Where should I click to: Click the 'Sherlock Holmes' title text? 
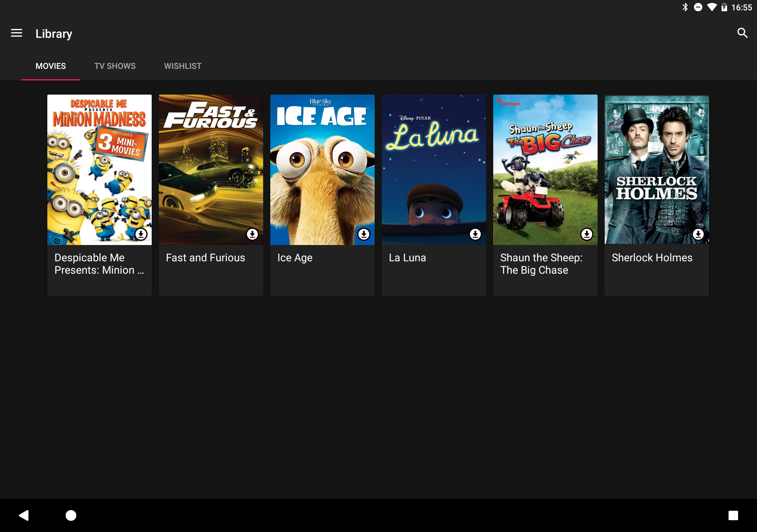tap(652, 258)
